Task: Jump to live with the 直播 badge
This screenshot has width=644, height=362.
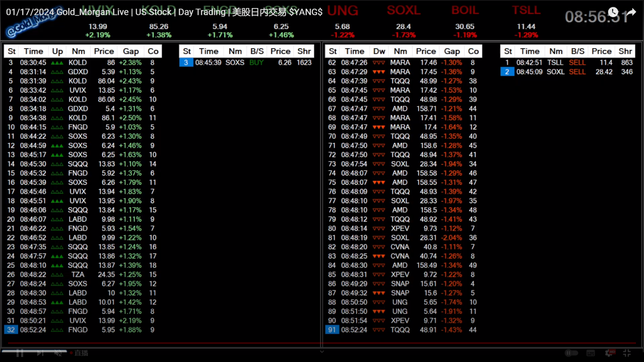Action: 79,353
